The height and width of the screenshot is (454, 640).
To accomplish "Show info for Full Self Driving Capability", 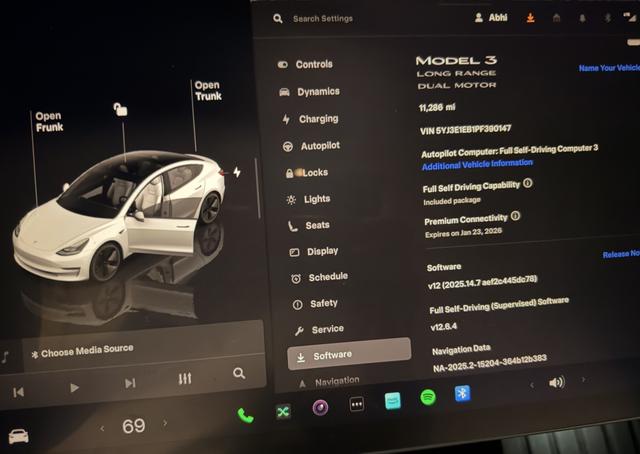I will tap(528, 183).
